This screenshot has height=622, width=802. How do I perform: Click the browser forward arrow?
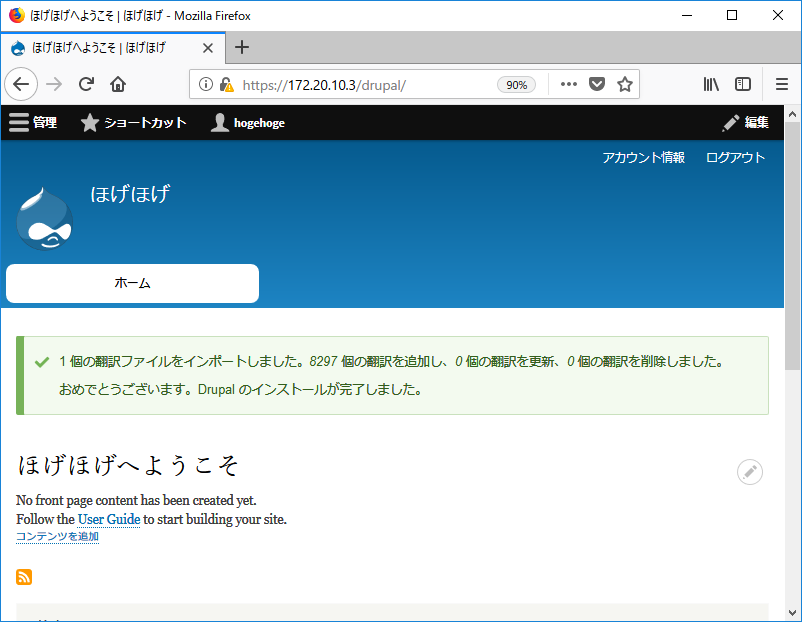(54, 84)
